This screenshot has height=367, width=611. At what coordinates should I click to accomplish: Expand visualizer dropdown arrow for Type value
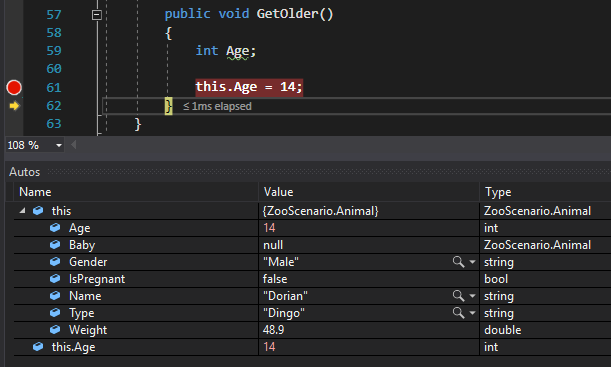[472, 313]
